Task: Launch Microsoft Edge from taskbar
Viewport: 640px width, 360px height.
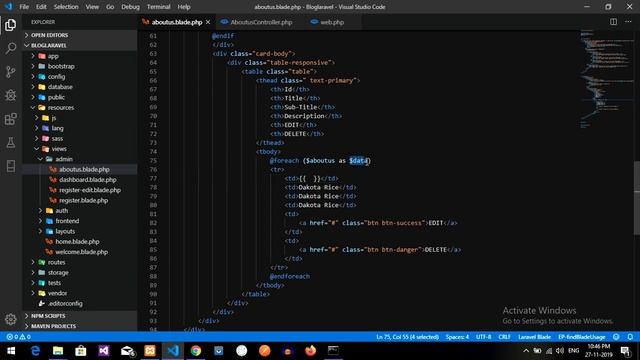Action: pos(35,351)
